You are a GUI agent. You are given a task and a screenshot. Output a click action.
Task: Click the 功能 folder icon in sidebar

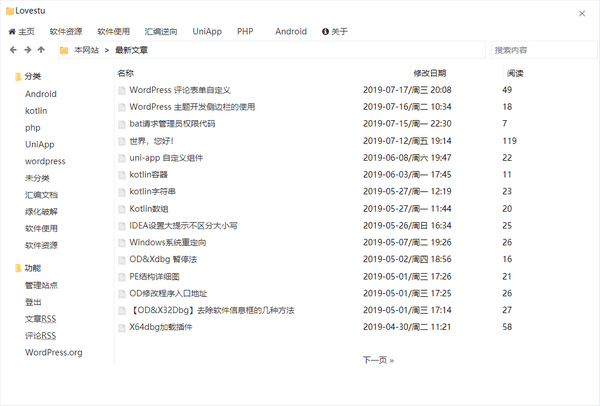[17, 268]
